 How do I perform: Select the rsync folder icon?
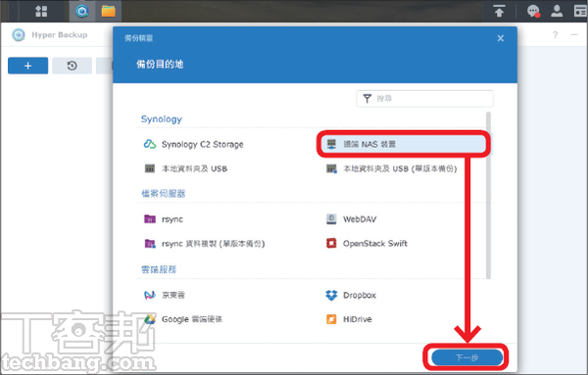(150, 218)
